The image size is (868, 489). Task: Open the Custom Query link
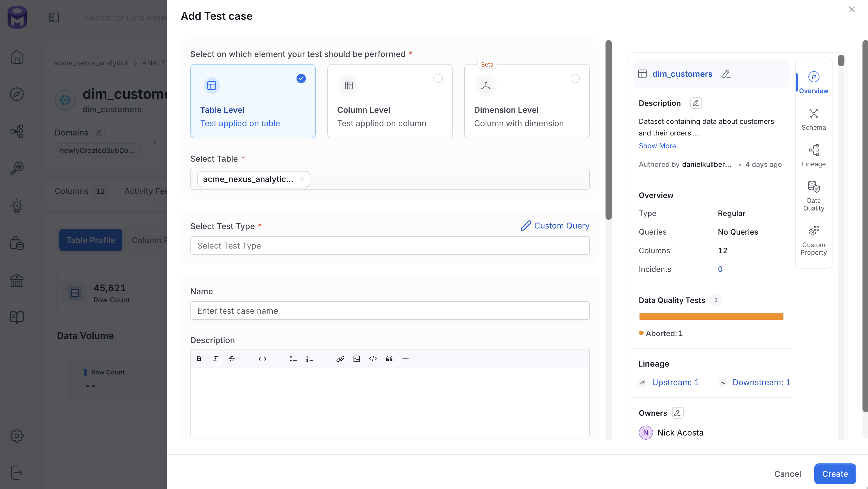(555, 226)
